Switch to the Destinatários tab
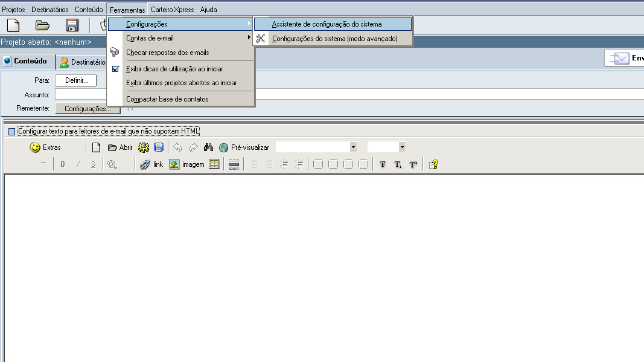This screenshot has height=362, width=644. (82, 62)
